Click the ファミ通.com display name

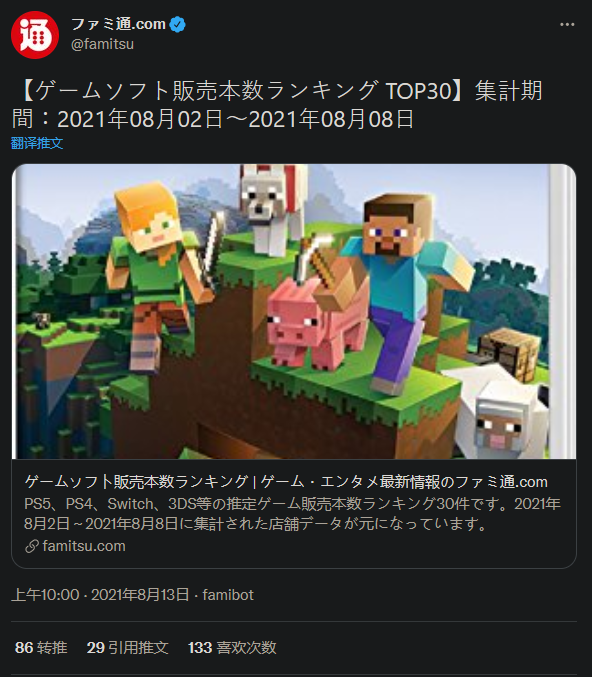[118, 24]
